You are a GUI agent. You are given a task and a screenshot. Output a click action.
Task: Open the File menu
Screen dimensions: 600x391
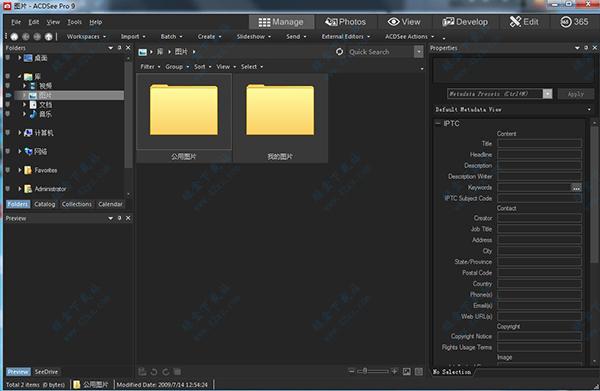(16, 22)
